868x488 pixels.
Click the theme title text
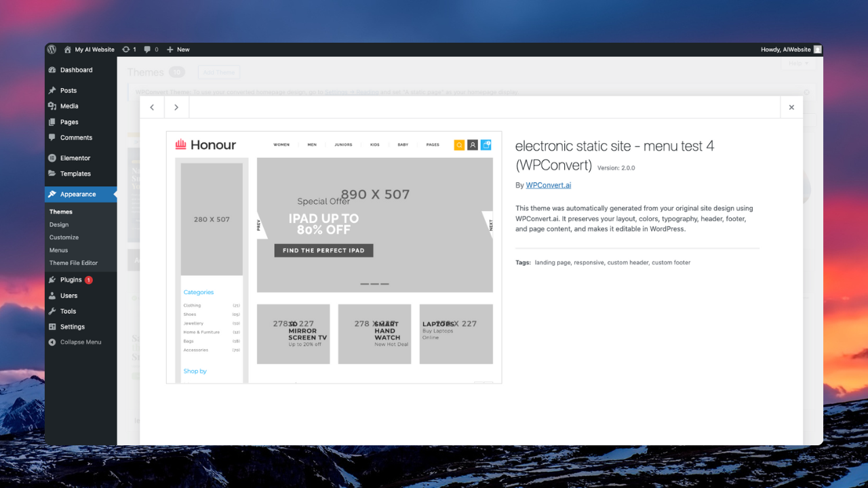(614, 155)
